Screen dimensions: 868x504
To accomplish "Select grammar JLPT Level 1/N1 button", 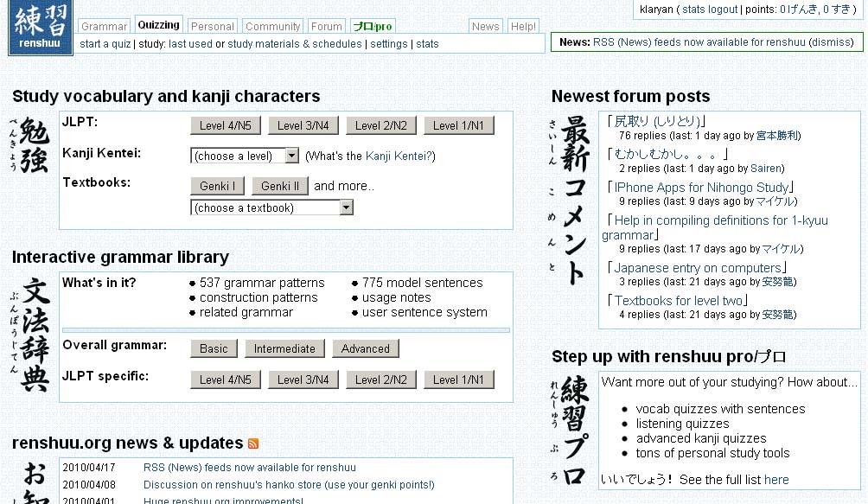I will point(458,380).
